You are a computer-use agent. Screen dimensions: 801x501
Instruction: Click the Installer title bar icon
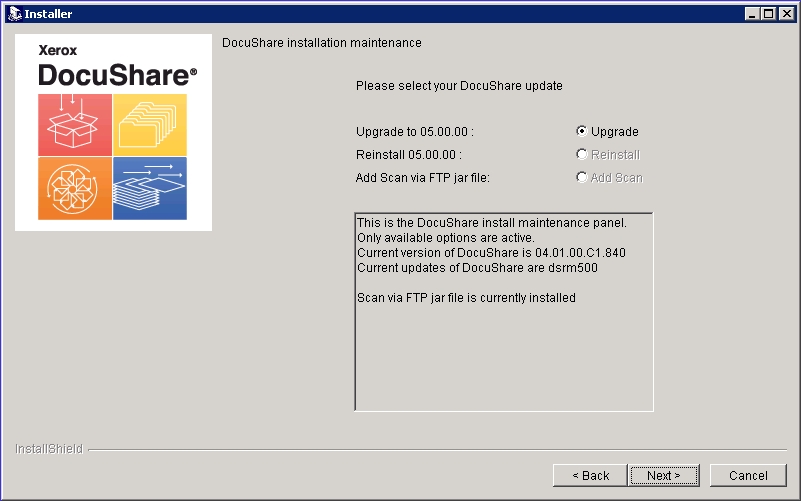point(14,14)
